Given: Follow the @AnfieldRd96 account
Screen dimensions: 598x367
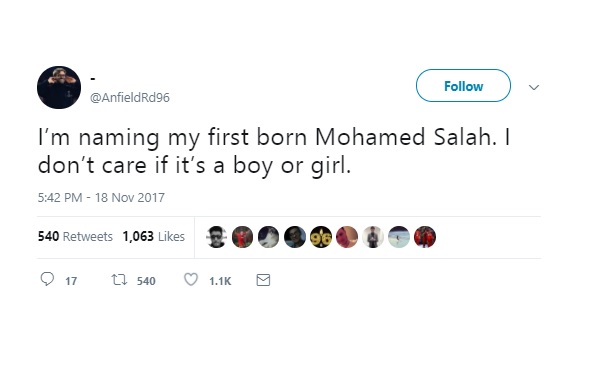Looking at the screenshot, I should tap(463, 86).
